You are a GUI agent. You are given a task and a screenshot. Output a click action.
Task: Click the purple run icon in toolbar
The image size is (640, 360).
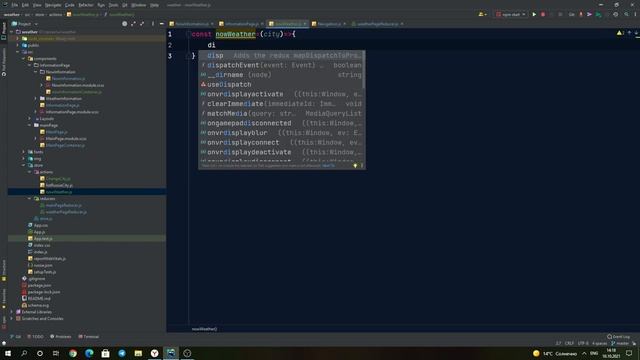point(589,14)
